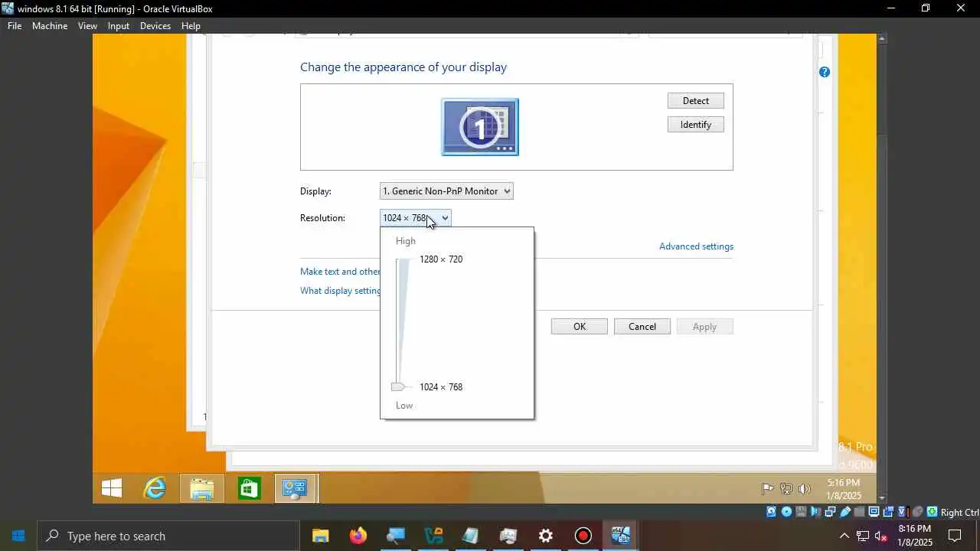Click the resolution slider thumb at 1024 × 768
The image size is (980, 551).
point(397,387)
